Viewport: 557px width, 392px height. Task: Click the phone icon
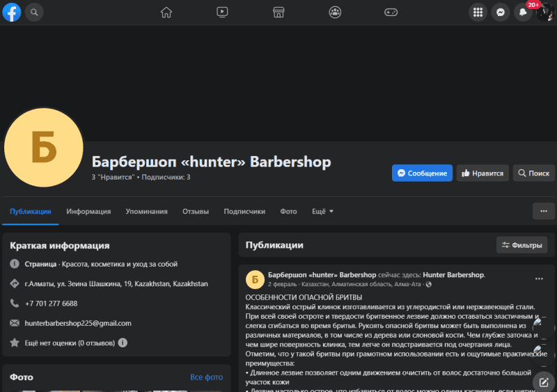14,303
